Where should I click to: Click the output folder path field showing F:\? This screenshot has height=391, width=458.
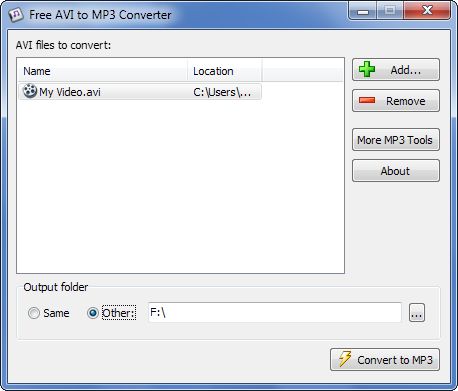point(275,312)
